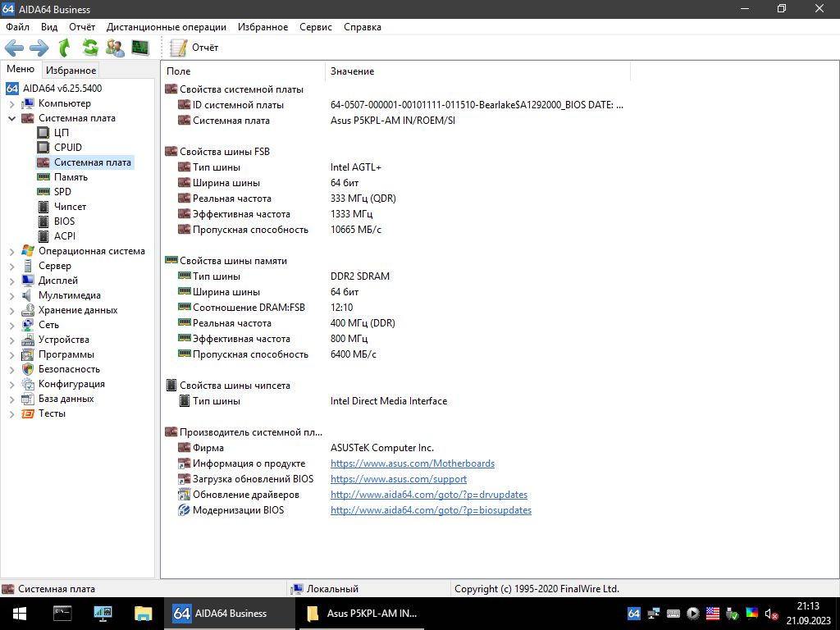Screen dimensions: 840x630
Task: Select the ACPI tree item
Action: pos(64,235)
